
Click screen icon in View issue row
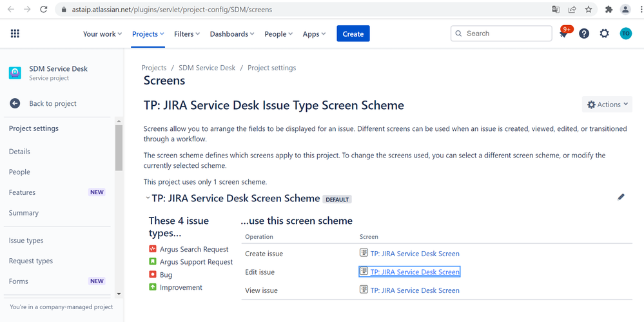pyautogui.click(x=364, y=290)
